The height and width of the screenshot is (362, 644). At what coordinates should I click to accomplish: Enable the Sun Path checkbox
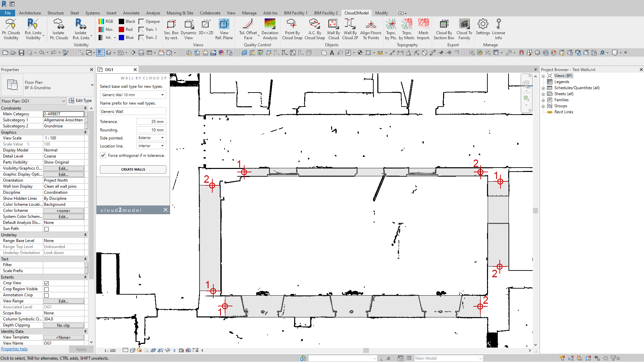click(x=47, y=229)
